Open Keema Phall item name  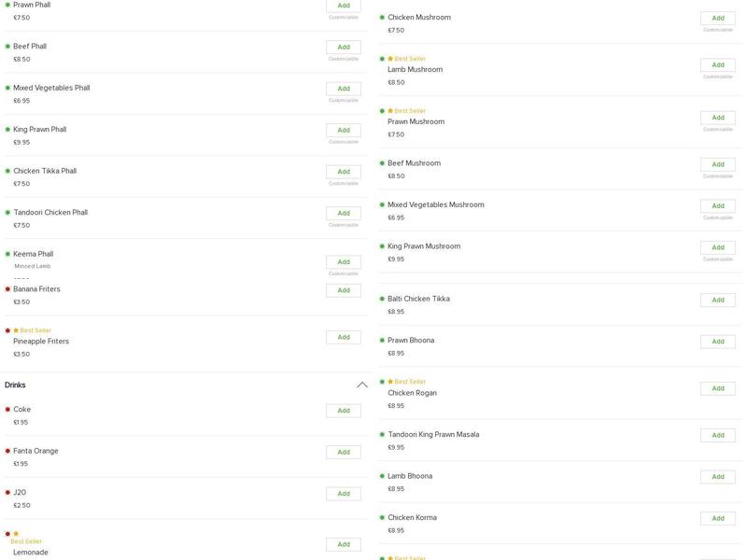tap(34, 254)
